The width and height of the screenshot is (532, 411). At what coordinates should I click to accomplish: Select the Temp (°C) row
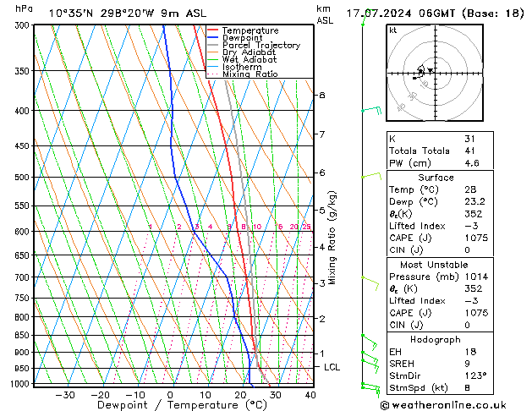(440, 189)
